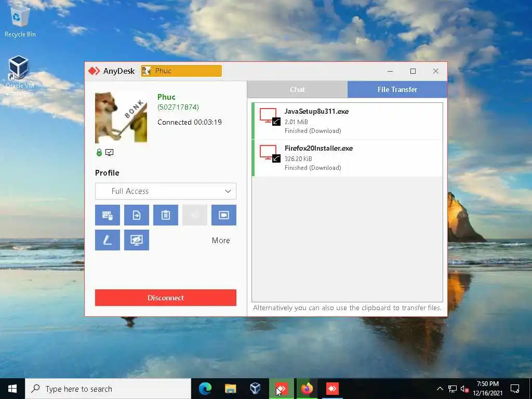Image resolution: width=532 pixels, height=399 pixels.
Task: Select JavaSetup8u311.exe file name
Action: tap(316, 111)
